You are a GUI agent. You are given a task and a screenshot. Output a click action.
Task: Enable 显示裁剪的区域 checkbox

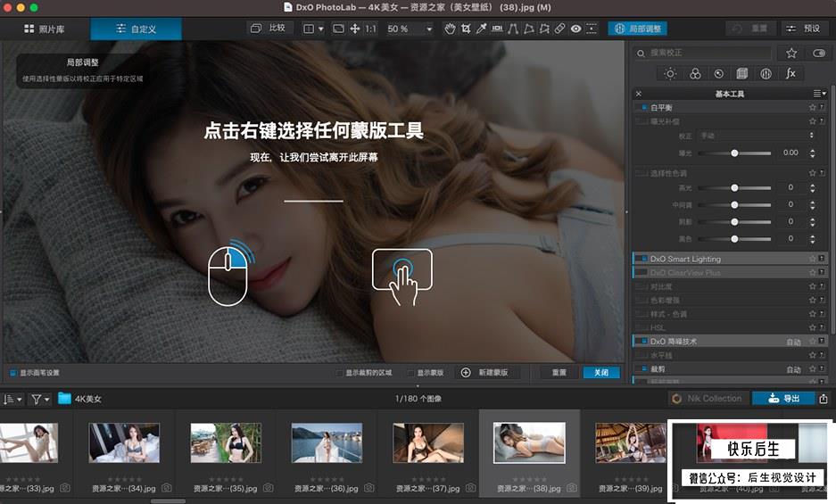pyautogui.click(x=339, y=372)
